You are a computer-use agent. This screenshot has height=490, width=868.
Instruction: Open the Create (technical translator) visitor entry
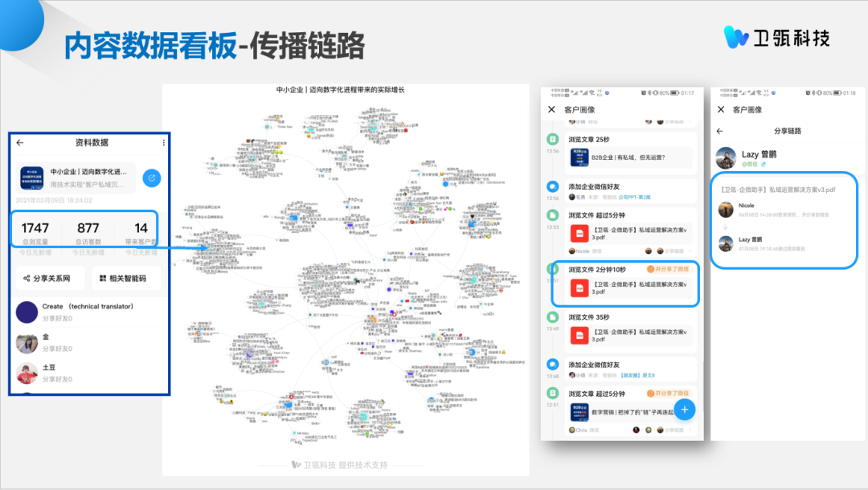(87, 312)
